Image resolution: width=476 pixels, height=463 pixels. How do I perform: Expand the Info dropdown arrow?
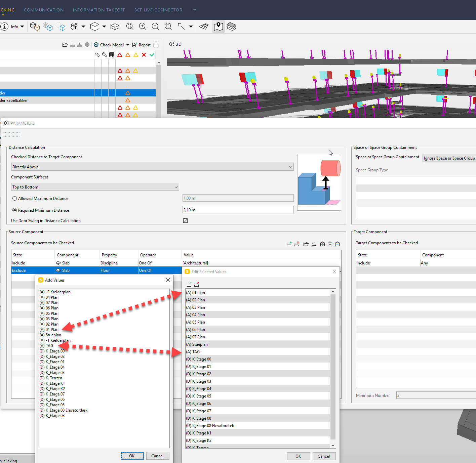22,27
